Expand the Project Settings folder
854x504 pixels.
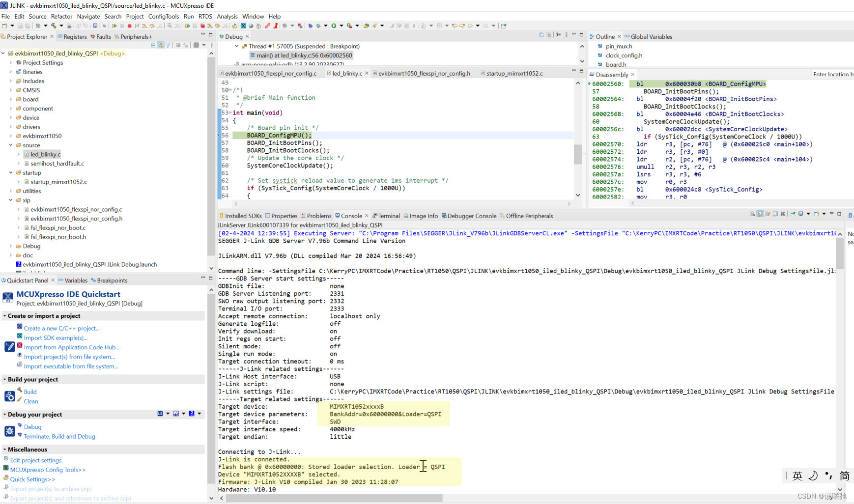[11, 63]
